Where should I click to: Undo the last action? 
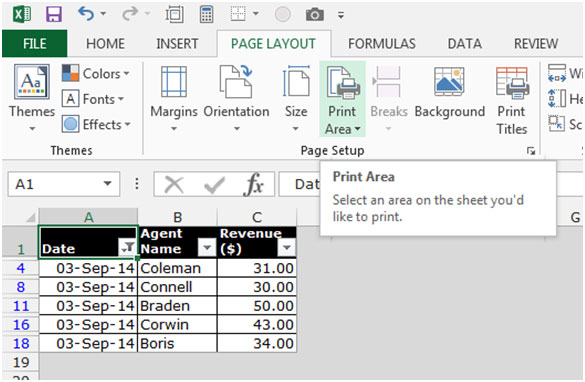tap(85, 14)
